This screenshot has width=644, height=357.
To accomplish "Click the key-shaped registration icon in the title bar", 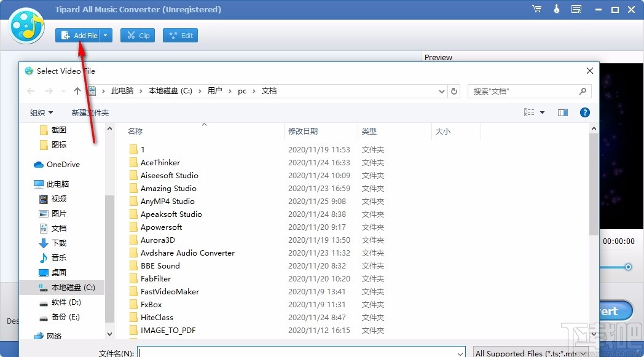I will point(556,9).
